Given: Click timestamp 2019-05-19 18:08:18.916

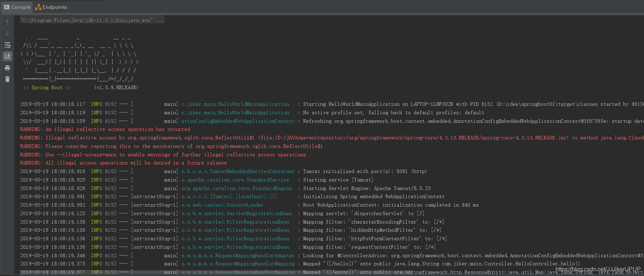Looking at the screenshot, I should click(x=53, y=172).
